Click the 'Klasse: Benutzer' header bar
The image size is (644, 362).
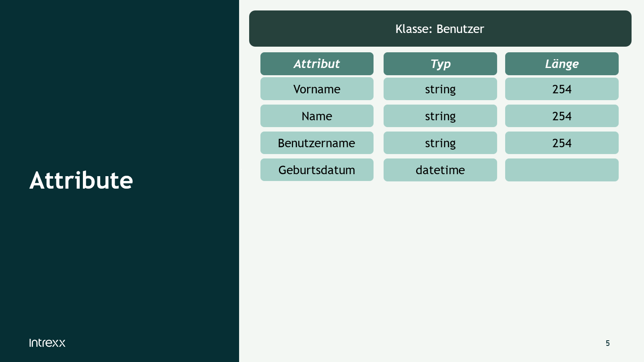coord(440,29)
